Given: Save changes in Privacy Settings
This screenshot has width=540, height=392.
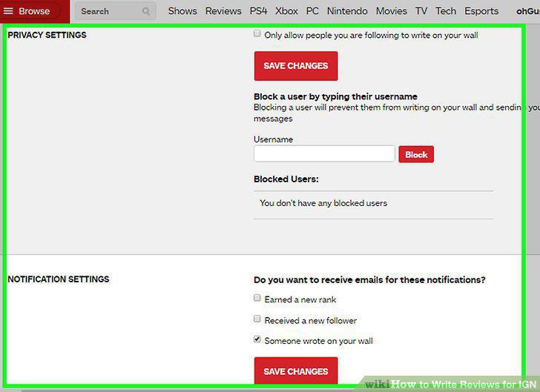Looking at the screenshot, I should [296, 66].
